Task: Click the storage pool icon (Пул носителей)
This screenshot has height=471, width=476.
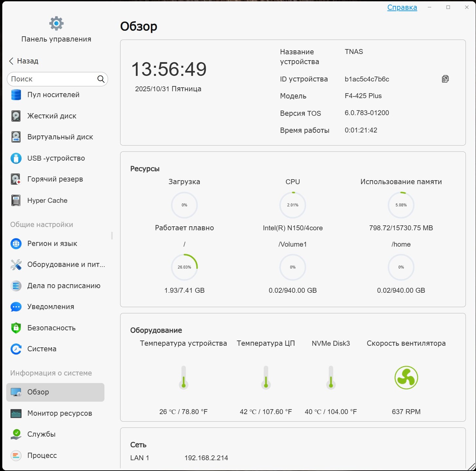Action: [16, 95]
